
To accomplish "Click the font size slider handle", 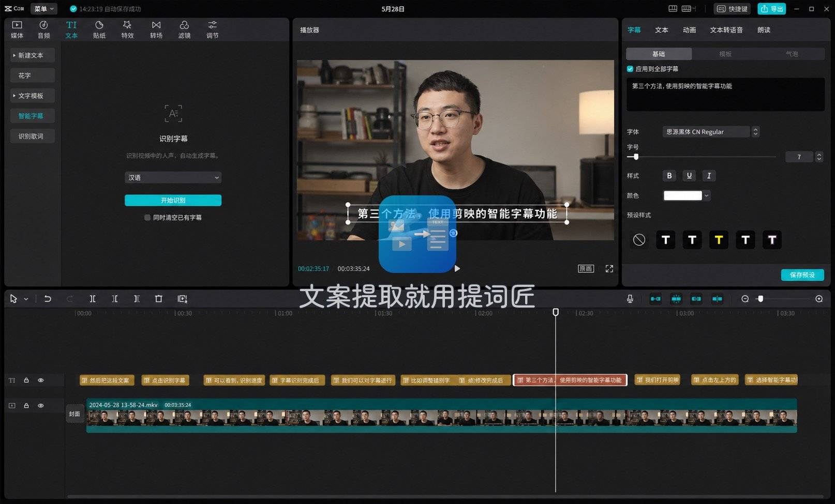I will 636,157.
